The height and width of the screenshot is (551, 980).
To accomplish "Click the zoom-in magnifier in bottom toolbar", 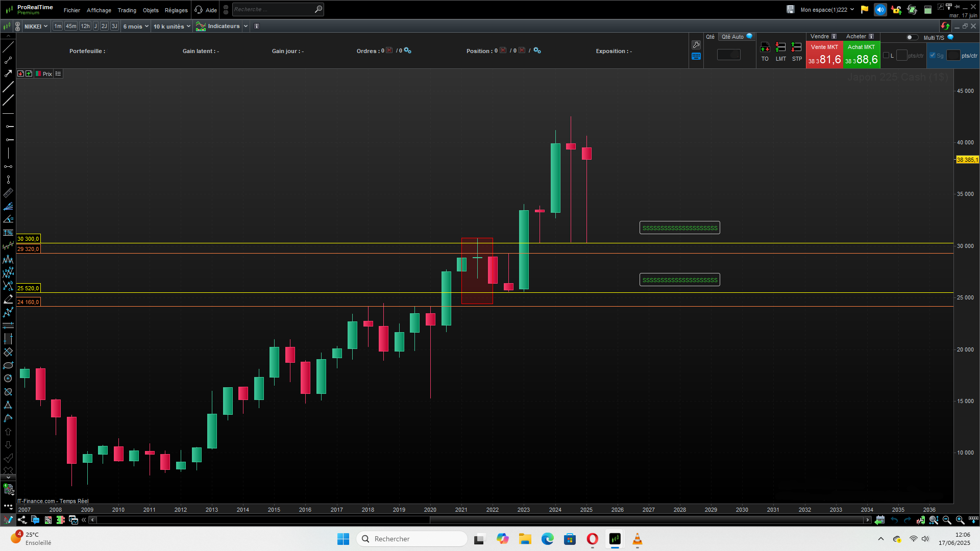I will (960, 520).
